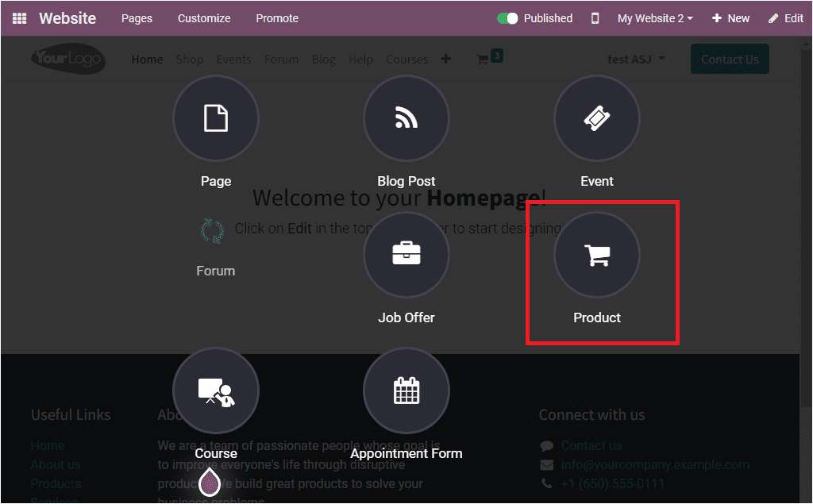Open the test ASJ user dropdown
Image resolution: width=813 pixels, height=504 pixels.
click(634, 59)
